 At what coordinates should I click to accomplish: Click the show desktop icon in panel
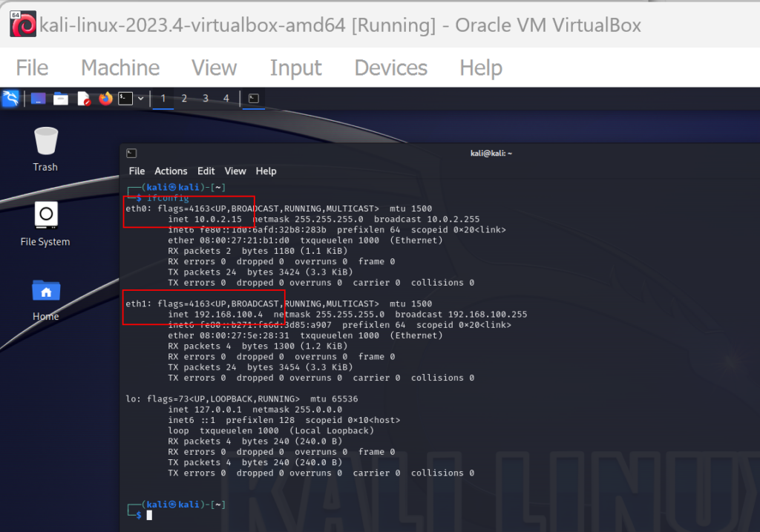tap(39, 99)
